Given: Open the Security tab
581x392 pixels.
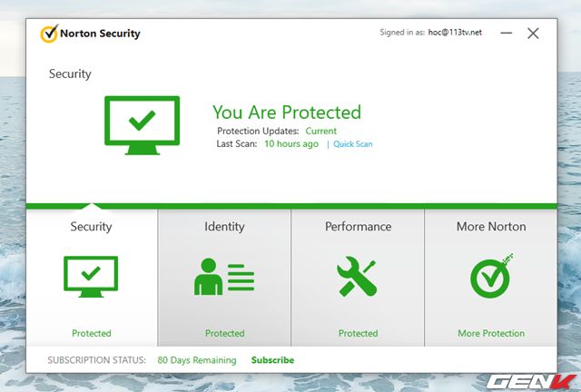Looking at the screenshot, I should point(92,278).
